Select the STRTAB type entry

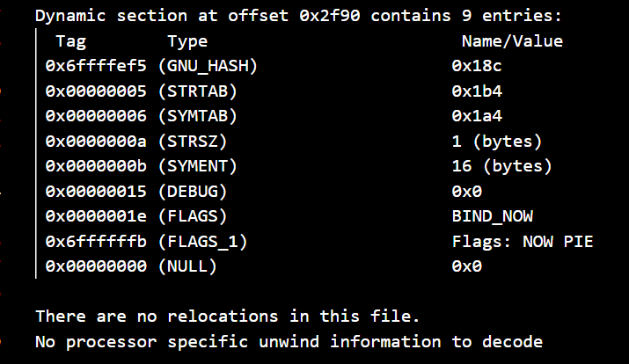tap(198, 91)
